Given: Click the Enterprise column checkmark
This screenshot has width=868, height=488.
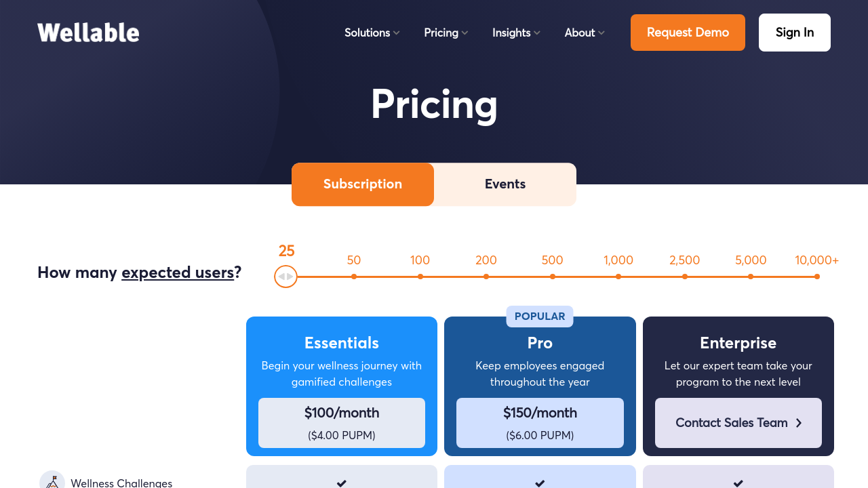Looking at the screenshot, I should click(738, 483).
